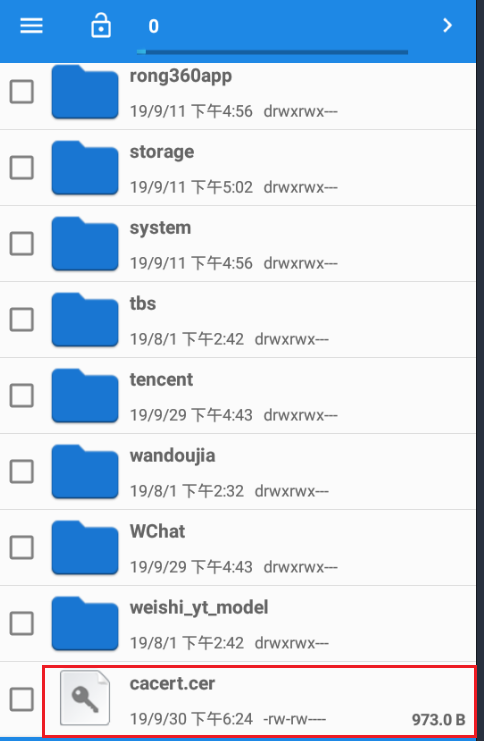Open the tbs folder icon

pyautogui.click(x=85, y=320)
